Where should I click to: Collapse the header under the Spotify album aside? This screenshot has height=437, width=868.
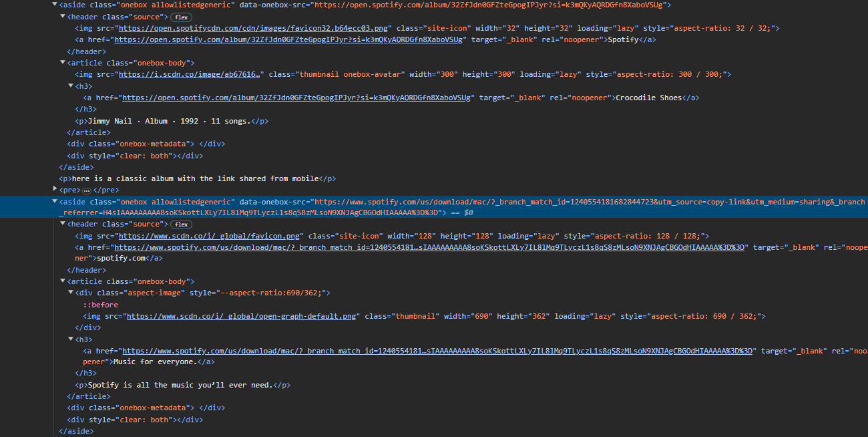[x=63, y=16]
